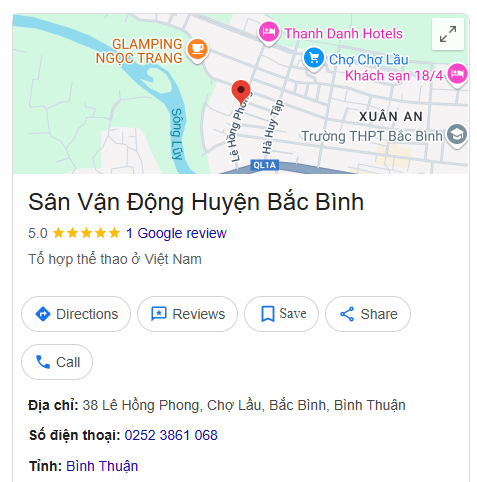Open the Reviews button
The image size is (477, 482).
(188, 314)
